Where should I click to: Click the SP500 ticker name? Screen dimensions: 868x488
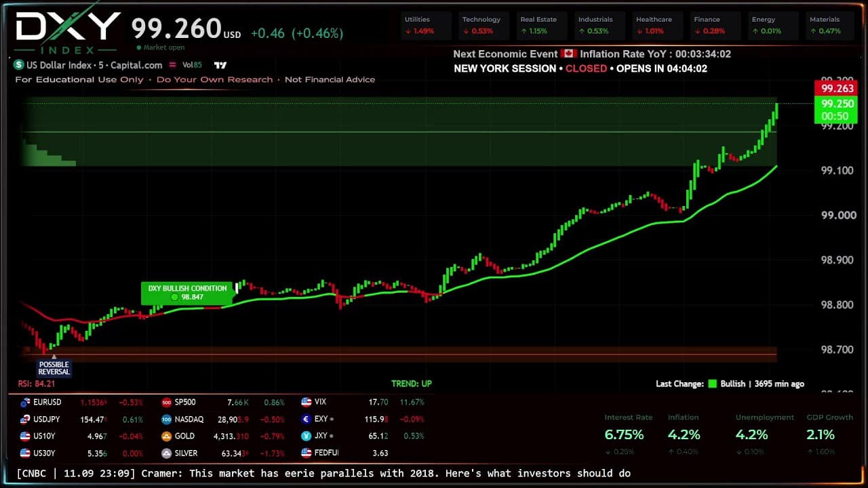coord(185,402)
